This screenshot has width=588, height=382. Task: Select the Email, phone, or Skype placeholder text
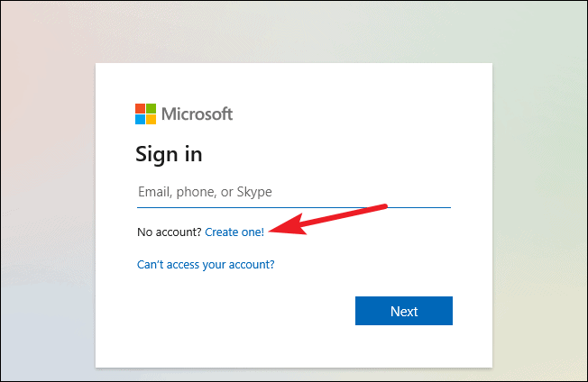click(205, 192)
